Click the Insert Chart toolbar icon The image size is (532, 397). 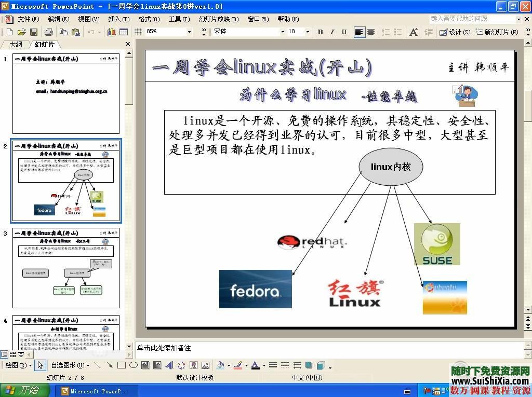(x=111, y=31)
